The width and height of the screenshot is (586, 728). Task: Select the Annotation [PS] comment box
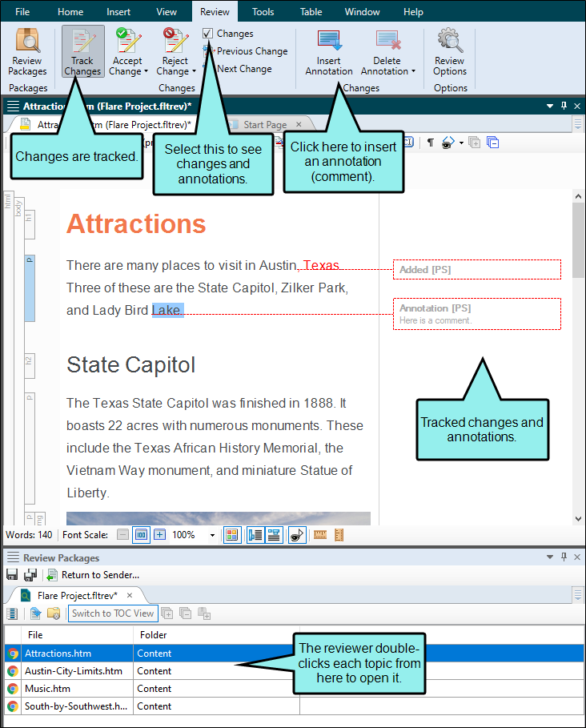(x=477, y=314)
